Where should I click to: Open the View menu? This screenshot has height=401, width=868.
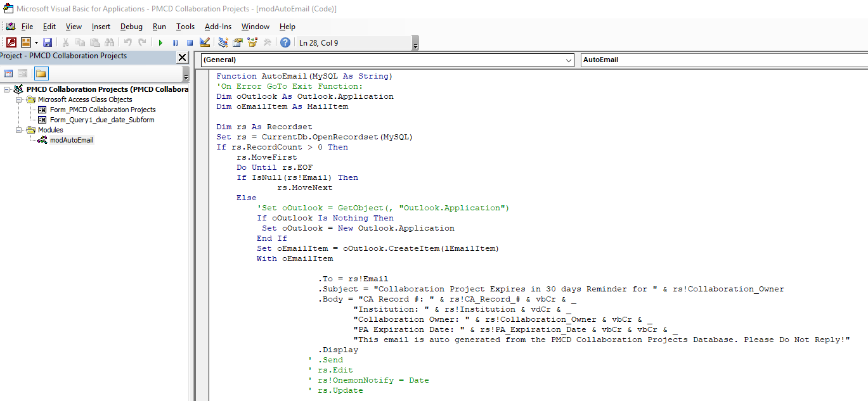click(x=74, y=27)
